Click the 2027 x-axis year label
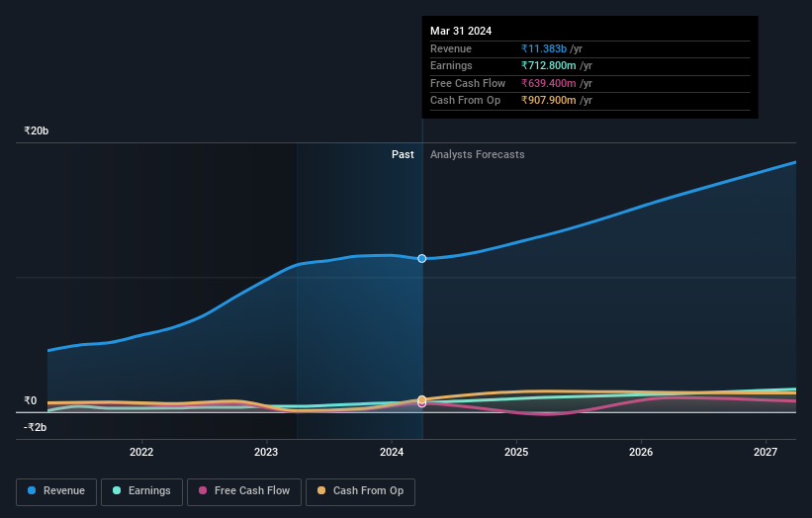The image size is (812, 518). [x=766, y=452]
